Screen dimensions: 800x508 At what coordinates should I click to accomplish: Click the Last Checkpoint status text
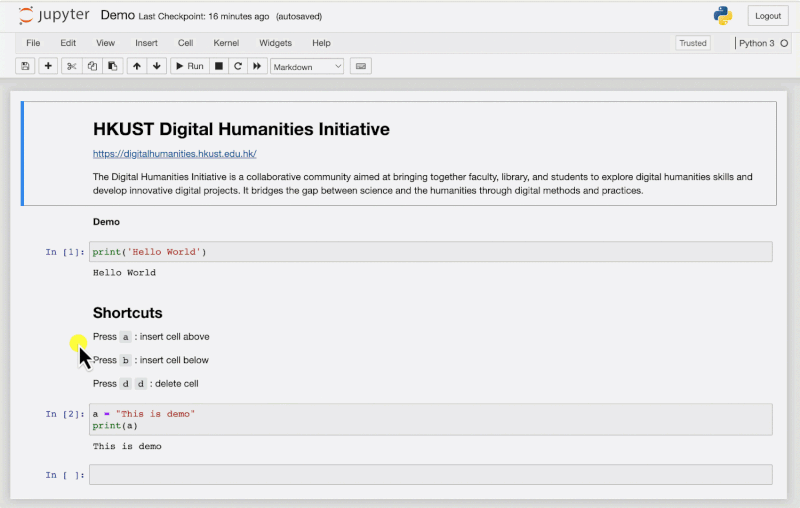coord(204,16)
